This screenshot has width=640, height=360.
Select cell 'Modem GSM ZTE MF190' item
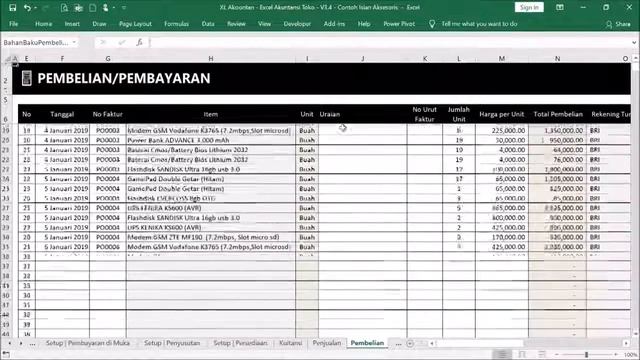[x=211, y=237]
